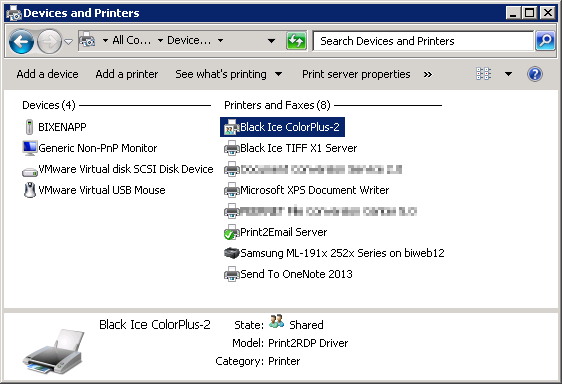562x384 pixels.
Task: Click the address bar printer folder icon
Action: click(87, 40)
